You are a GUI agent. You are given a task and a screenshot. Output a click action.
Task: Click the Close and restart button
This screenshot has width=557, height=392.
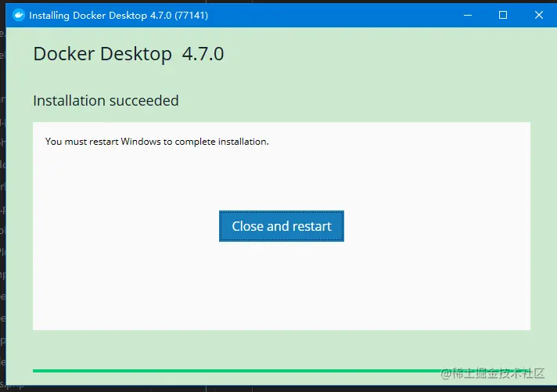(282, 226)
